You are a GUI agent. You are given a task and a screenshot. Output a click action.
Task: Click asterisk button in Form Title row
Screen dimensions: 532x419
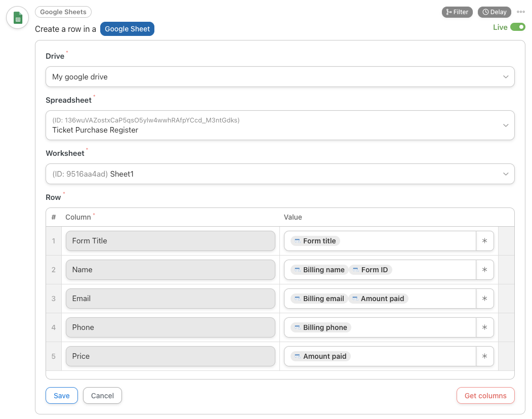tap(484, 241)
